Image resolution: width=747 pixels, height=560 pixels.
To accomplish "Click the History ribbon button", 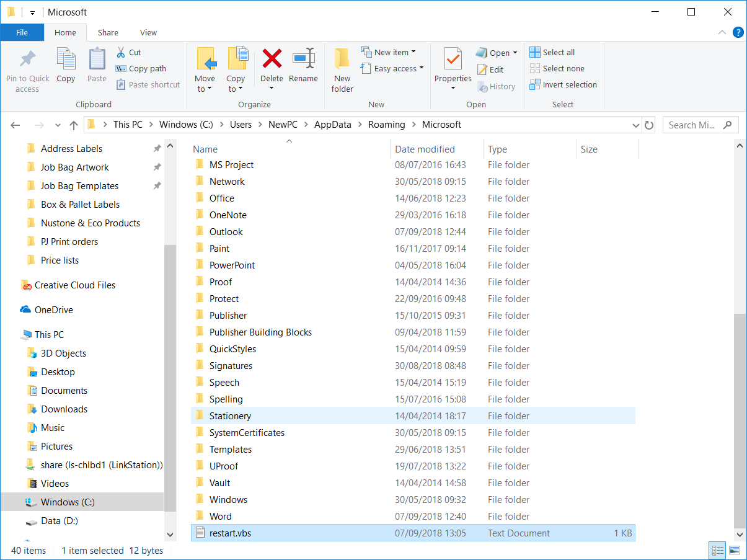I will (x=496, y=86).
